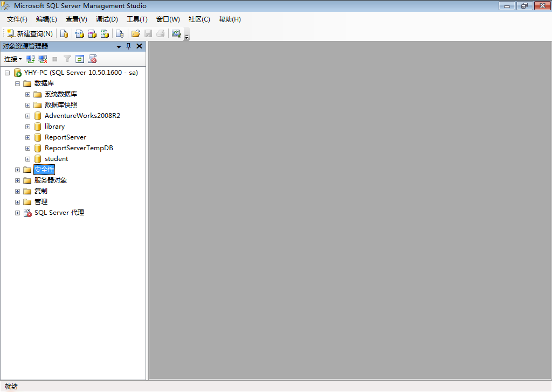The height and width of the screenshot is (392, 552).
Task: Click the Disconnect server icon
Action: coord(43,59)
